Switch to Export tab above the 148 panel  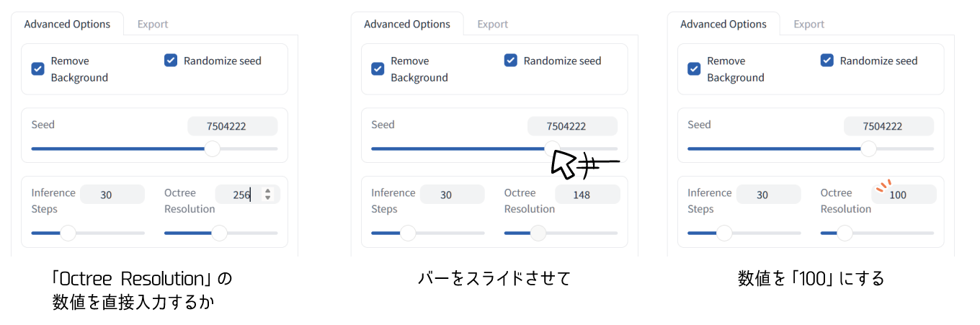click(x=493, y=25)
